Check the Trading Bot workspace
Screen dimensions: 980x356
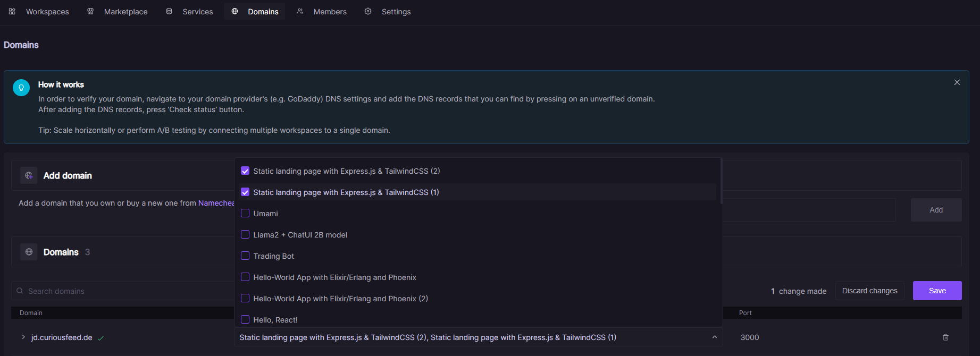pyautogui.click(x=245, y=256)
